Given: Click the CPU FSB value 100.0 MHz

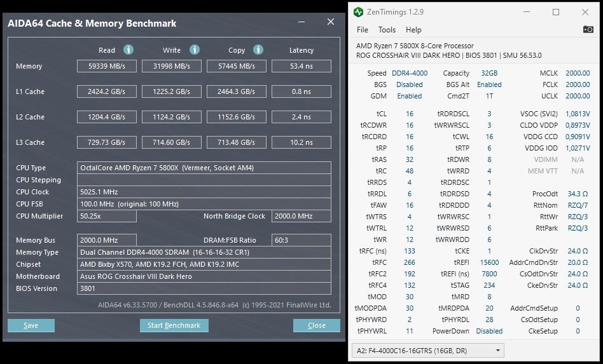Looking at the screenshot, I should tap(204, 204).
